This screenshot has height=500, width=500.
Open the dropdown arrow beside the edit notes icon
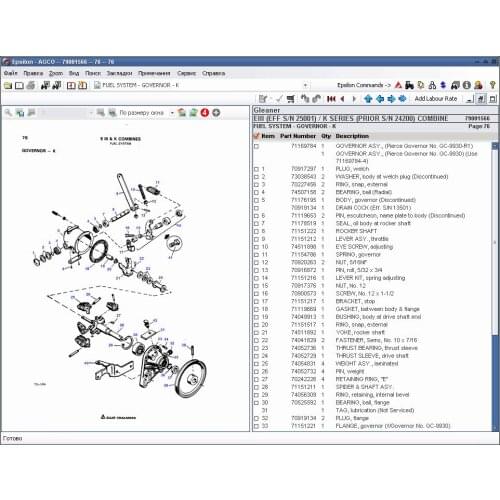pos(271,99)
